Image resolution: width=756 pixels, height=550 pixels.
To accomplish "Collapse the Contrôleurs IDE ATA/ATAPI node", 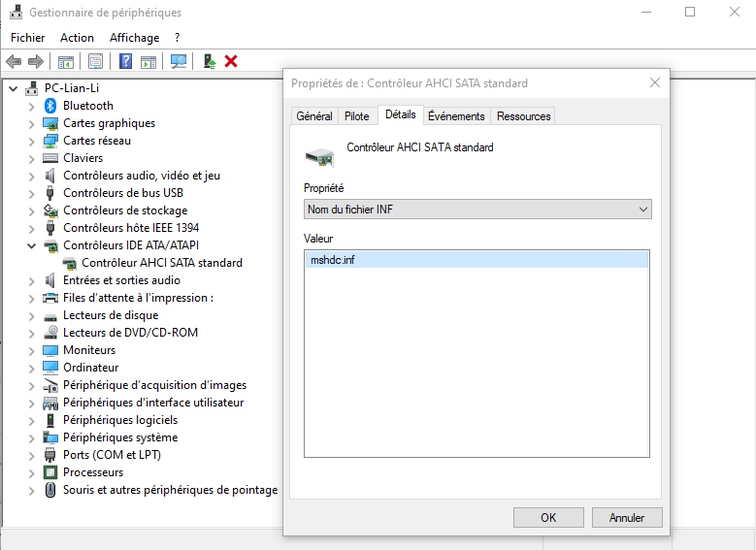I will (31, 245).
